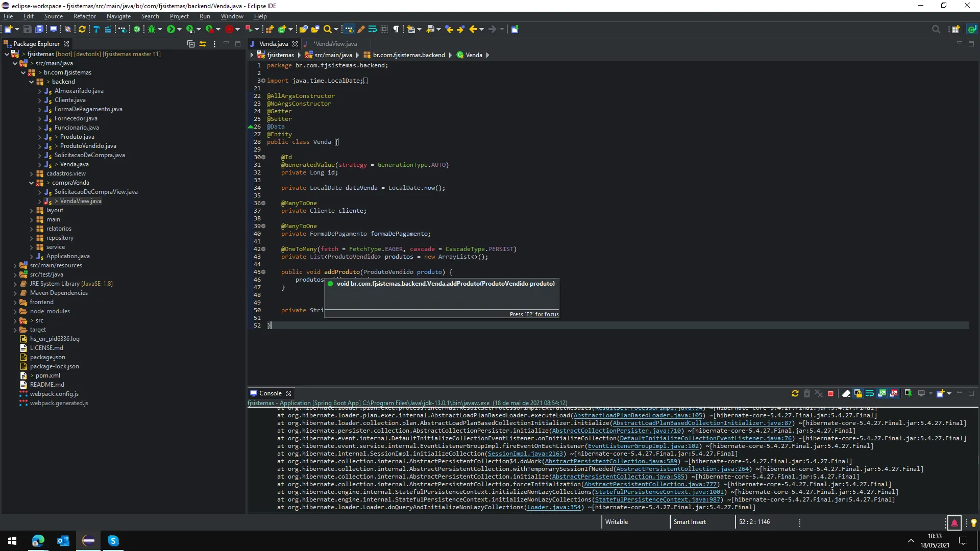Open the pom.xml file in Package Explorer

pyautogui.click(x=47, y=375)
